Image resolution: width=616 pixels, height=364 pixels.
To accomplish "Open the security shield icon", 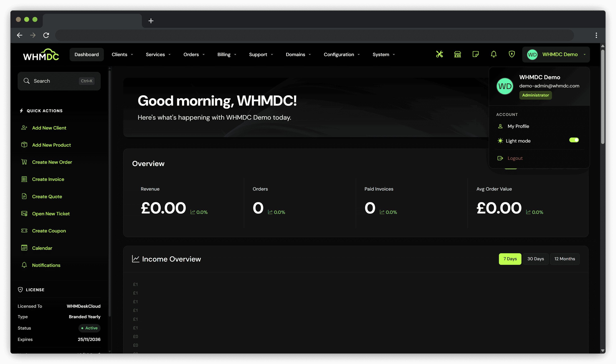I will coord(511,54).
